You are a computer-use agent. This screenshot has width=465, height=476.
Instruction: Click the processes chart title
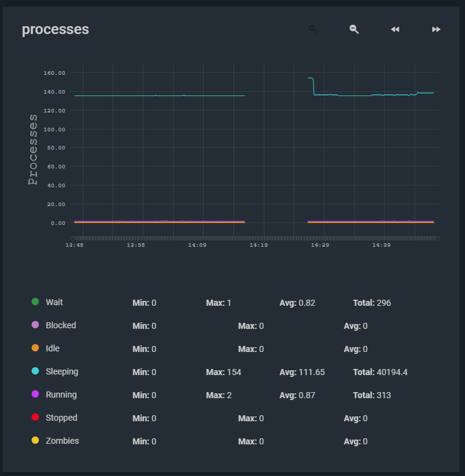click(x=55, y=29)
